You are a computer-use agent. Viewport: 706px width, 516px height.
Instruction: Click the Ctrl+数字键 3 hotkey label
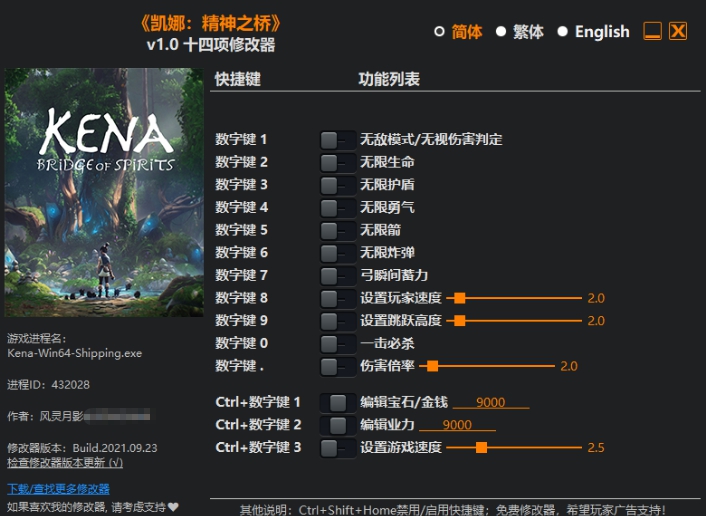point(258,448)
